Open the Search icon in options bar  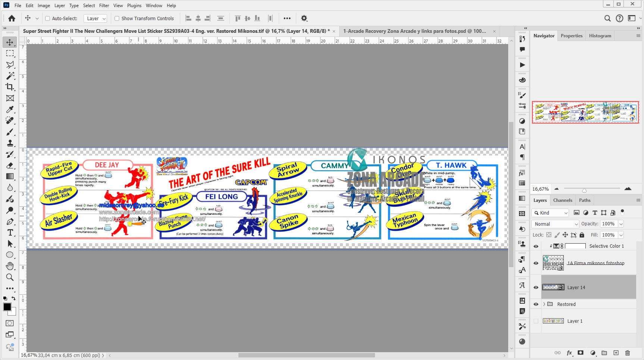point(607,18)
